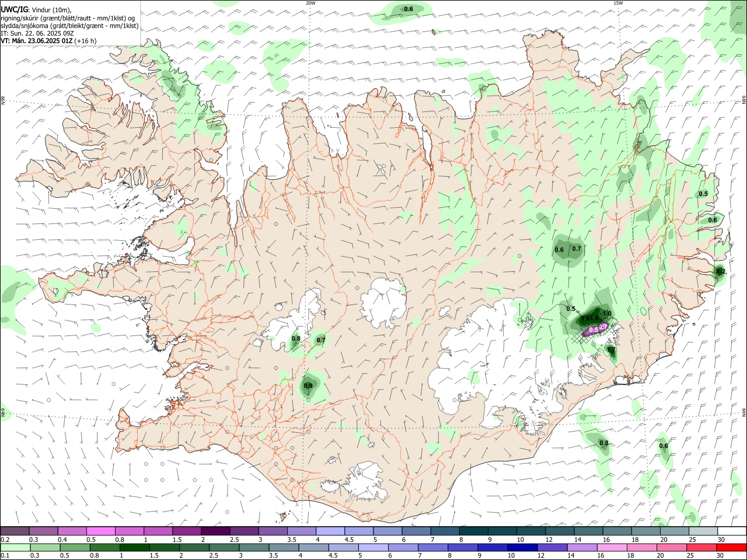
Task: Pick the pale pink swatch between 16 and 18, lower row
Action: 612,548
